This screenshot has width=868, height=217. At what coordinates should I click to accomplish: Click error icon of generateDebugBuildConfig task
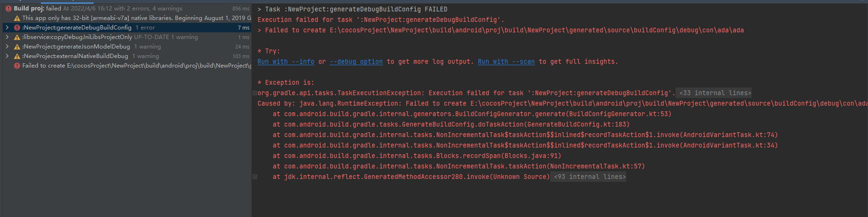coord(17,28)
